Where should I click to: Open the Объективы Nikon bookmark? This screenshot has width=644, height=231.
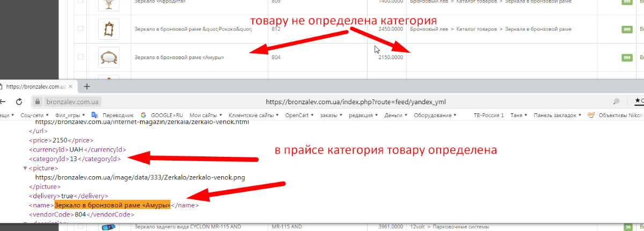coord(616,115)
